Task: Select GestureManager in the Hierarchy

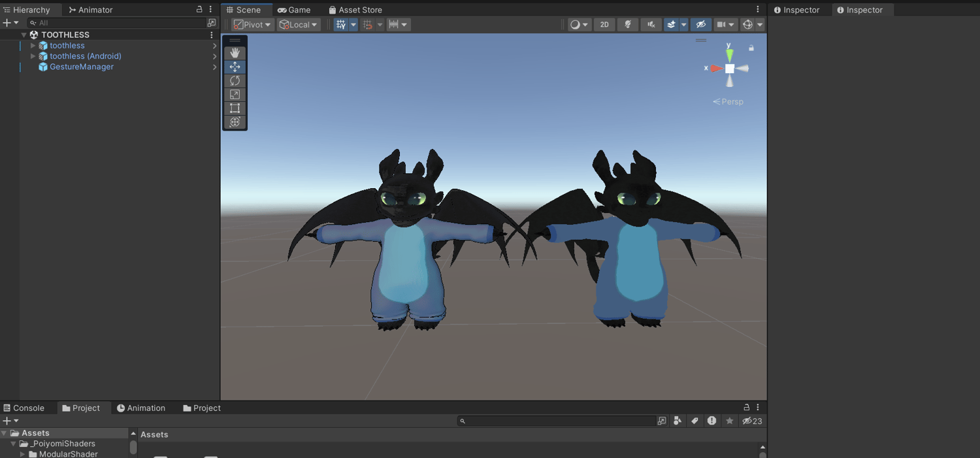Action: 82,67
